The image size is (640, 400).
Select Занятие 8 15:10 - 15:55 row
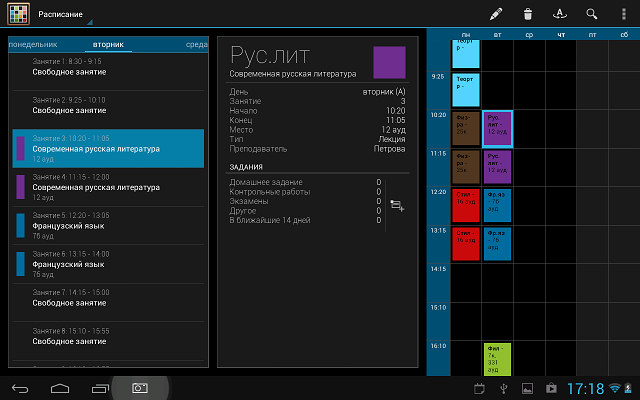pos(108,341)
